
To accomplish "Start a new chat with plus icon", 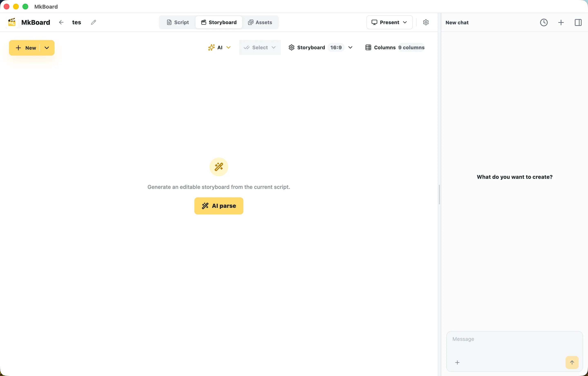I will click(x=561, y=22).
